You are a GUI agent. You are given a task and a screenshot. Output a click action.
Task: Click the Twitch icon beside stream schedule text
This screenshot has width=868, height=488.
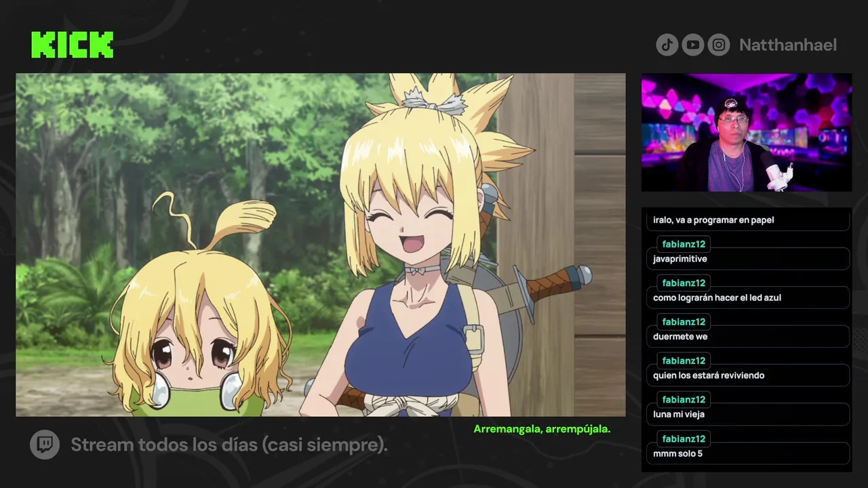point(45,445)
